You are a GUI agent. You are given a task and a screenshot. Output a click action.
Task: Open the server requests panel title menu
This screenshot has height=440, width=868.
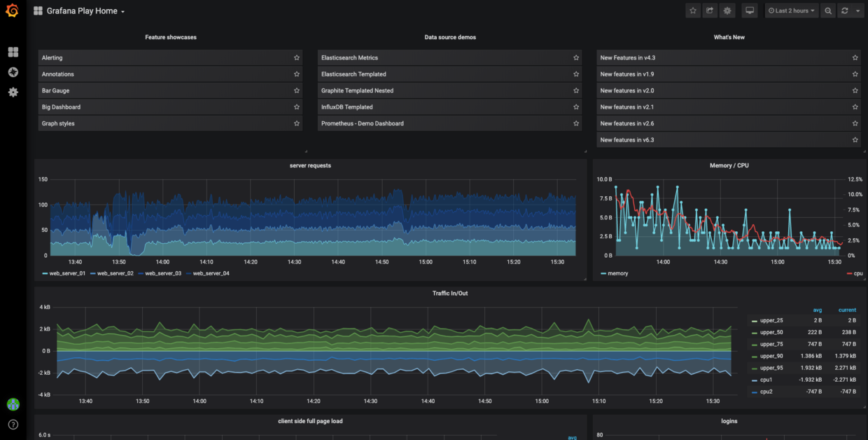(310, 166)
